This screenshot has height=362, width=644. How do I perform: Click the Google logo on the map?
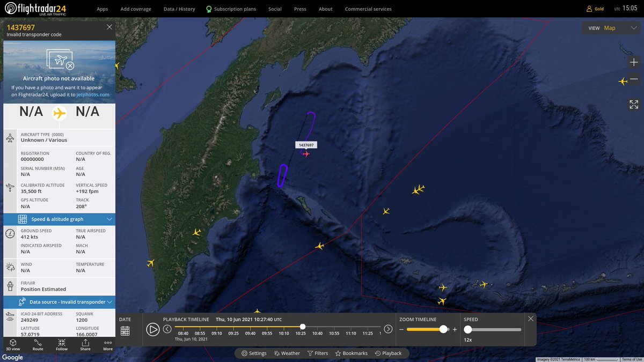tap(12, 357)
